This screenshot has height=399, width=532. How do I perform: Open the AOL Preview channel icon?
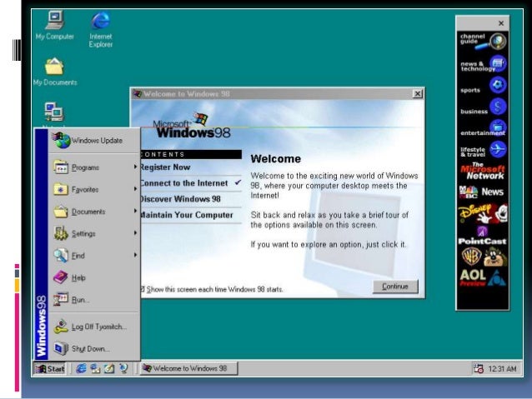pos(481,277)
